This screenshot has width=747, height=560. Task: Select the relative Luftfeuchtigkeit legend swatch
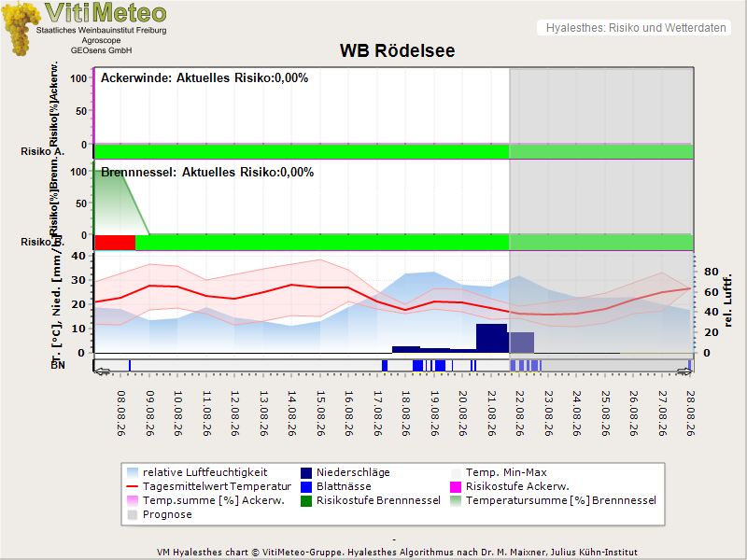[133, 473]
